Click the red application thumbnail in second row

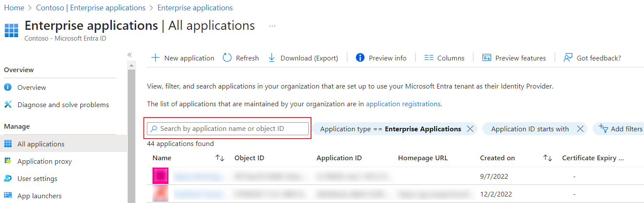click(160, 193)
